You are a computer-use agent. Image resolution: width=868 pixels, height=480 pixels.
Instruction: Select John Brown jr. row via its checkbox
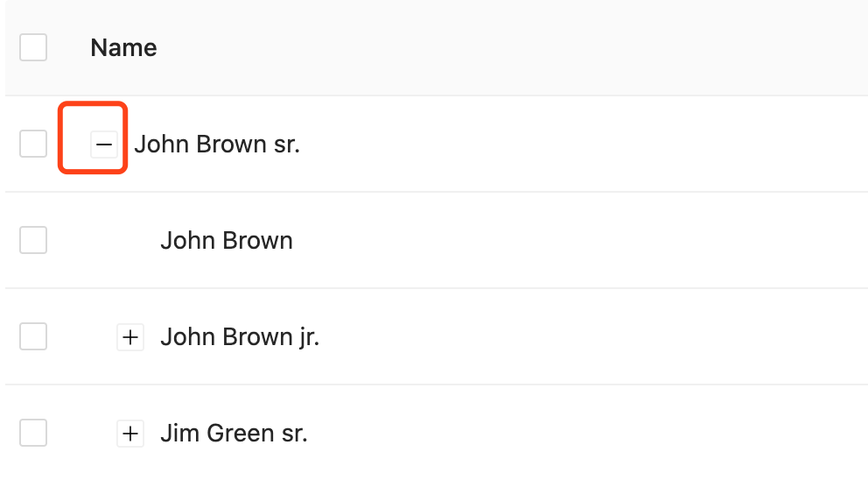(33, 336)
